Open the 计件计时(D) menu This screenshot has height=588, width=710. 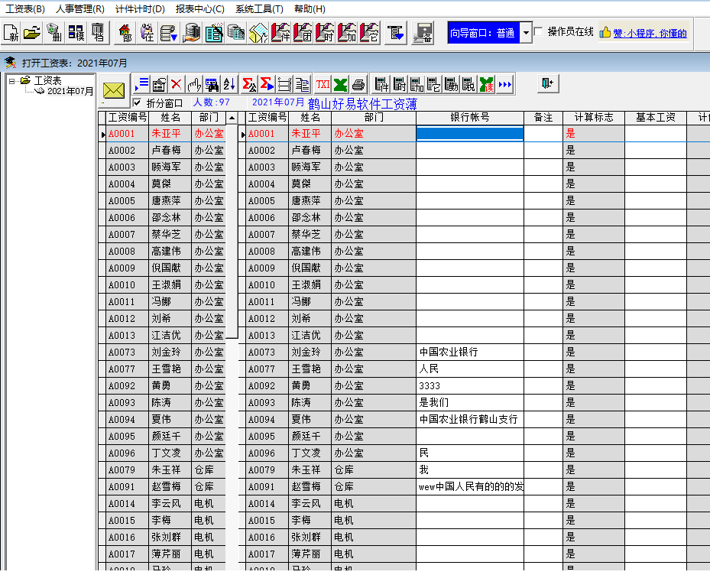point(140,8)
